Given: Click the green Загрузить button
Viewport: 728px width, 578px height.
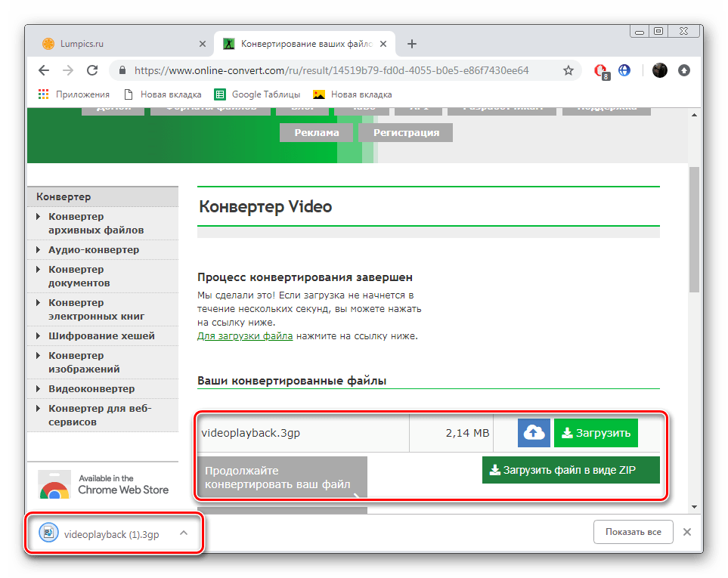Looking at the screenshot, I should (x=596, y=433).
